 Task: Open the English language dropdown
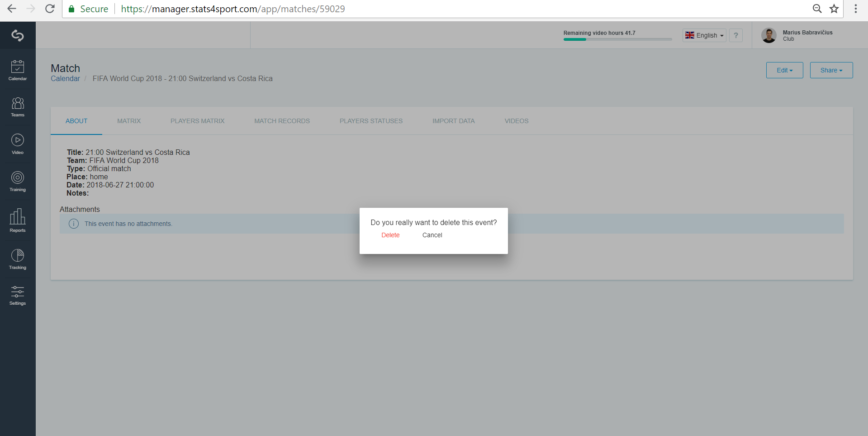tap(704, 35)
